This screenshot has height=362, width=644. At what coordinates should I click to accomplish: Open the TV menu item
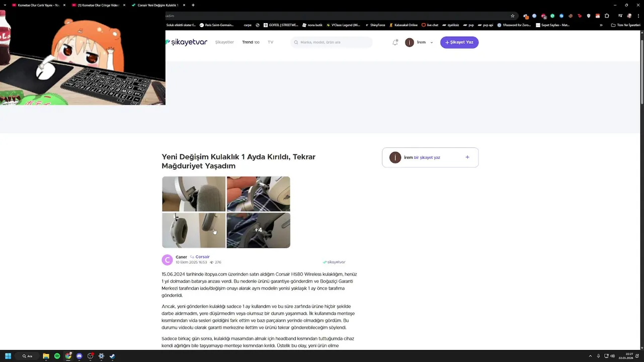tap(271, 42)
